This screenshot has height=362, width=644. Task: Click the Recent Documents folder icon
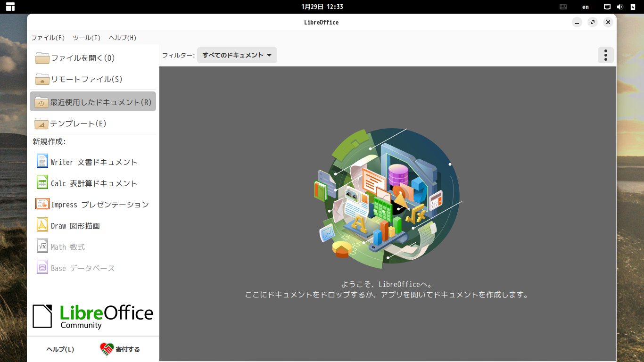click(42, 102)
